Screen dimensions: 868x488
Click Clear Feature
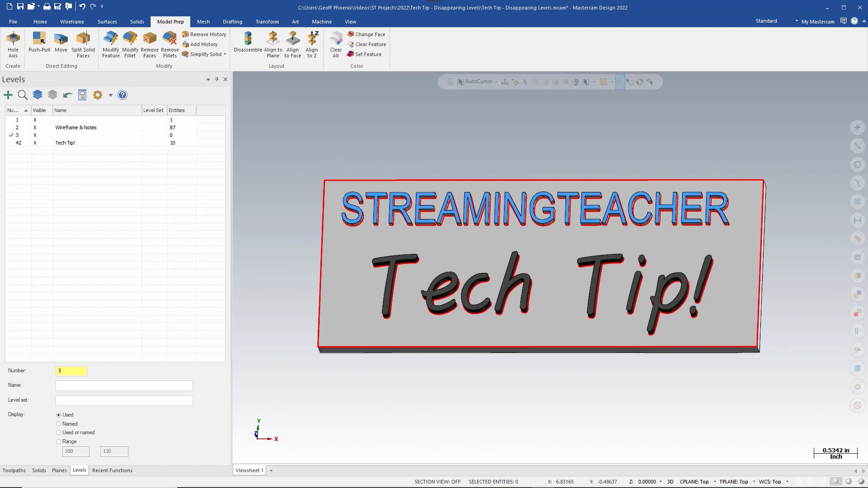[x=367, y=44]
